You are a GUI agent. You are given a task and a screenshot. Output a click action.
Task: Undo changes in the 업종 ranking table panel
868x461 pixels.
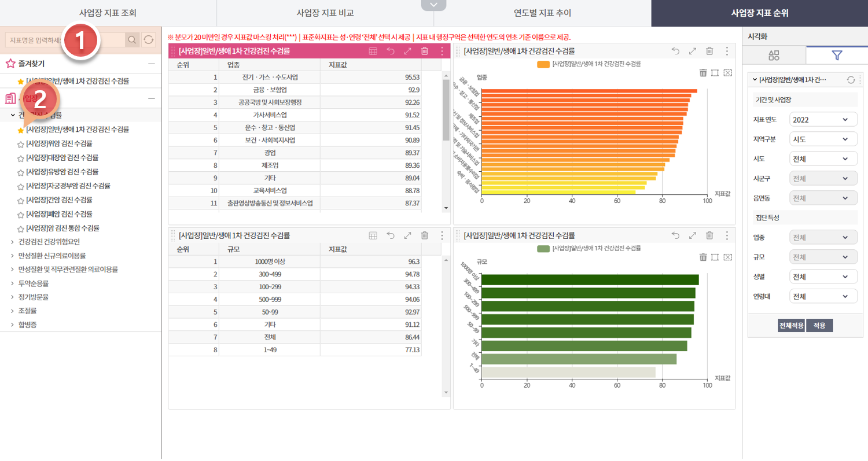pyautogui.click(x=391, y=51)
